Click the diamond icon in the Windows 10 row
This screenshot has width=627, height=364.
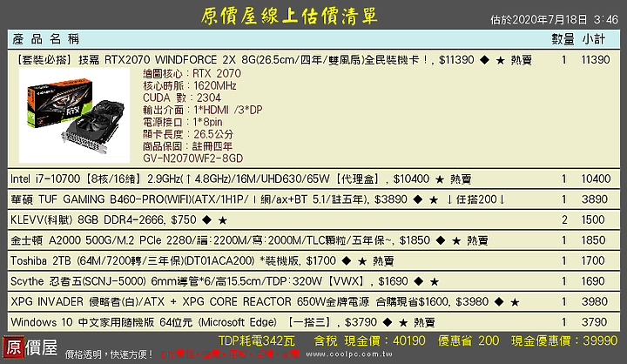pos(388,322)
